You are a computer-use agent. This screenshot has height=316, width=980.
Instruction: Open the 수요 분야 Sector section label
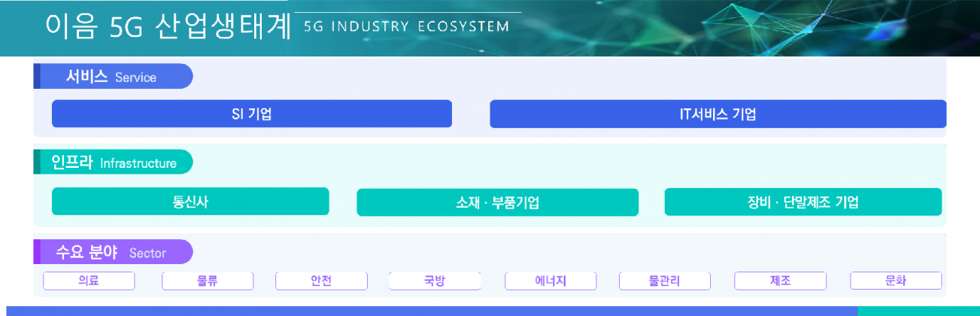tap(113, 252)
